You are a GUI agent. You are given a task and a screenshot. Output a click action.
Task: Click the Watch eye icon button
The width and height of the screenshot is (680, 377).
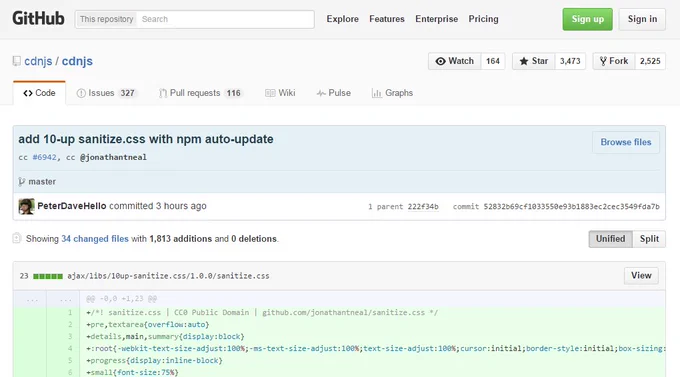tap(454, 61)
